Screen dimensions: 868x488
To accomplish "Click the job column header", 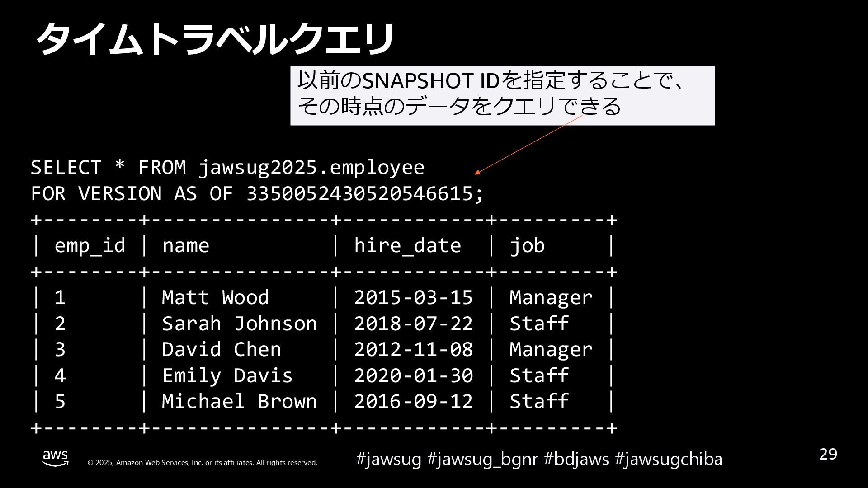I will point(527,246).
